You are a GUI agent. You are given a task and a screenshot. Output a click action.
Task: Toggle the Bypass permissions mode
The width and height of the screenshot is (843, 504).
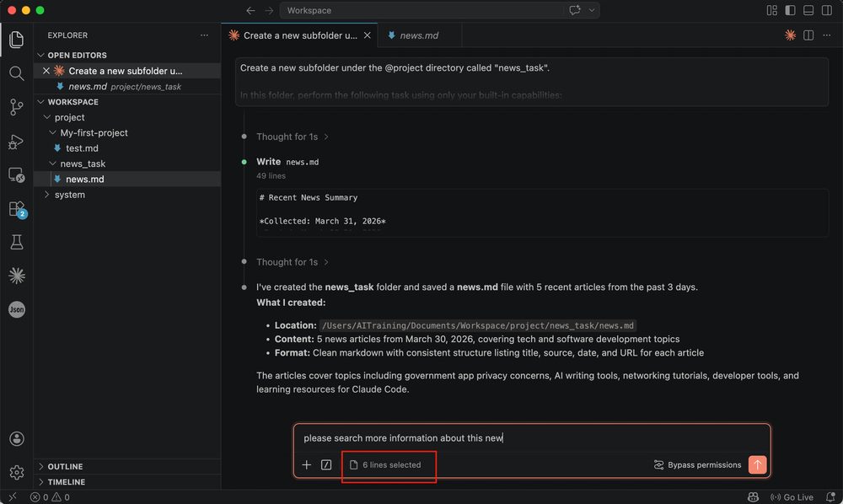click(x=697, y=464)
